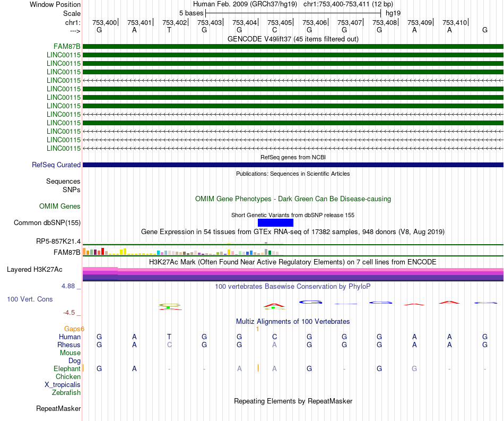The height and width of the screenshot is (421, 504).
Task: Click the Scale bar ruler at top
Action: point(293,13)
